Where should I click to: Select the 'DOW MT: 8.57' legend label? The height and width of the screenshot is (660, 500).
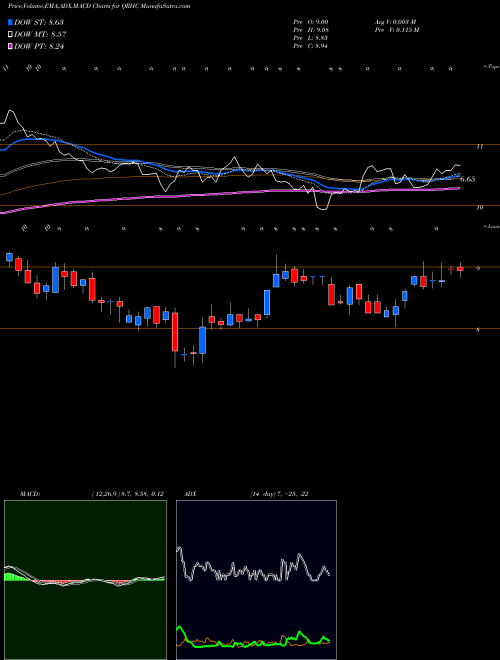(x=40, y=35)
